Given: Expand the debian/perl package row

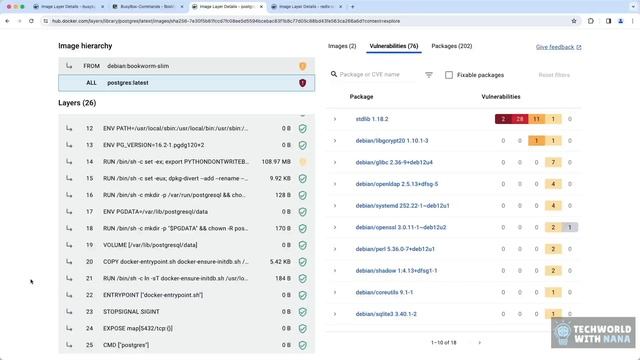Looking at the screenshot, I should coord(335,249).
